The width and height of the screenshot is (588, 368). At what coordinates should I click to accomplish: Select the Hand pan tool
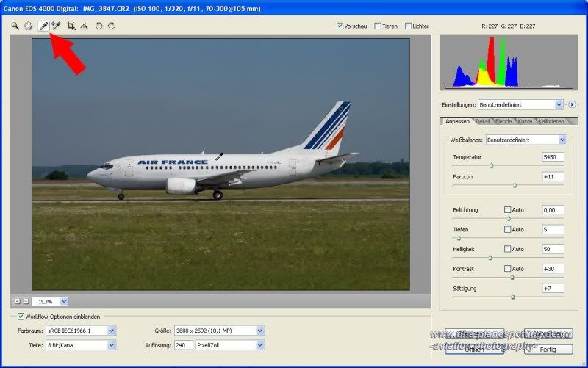[x=29, y=26]
